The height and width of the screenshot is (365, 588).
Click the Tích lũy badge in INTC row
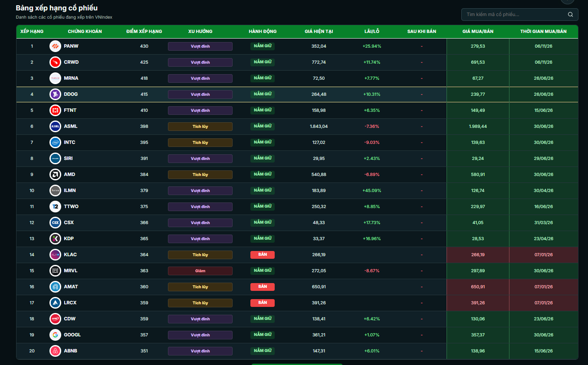[200, 143]
